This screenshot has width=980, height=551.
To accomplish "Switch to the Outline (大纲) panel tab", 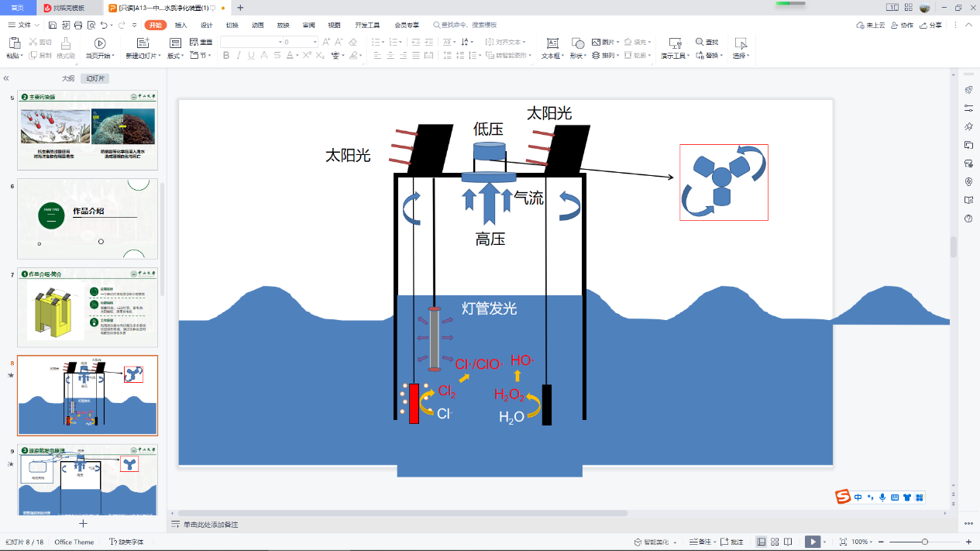I will tap(68, 78).
